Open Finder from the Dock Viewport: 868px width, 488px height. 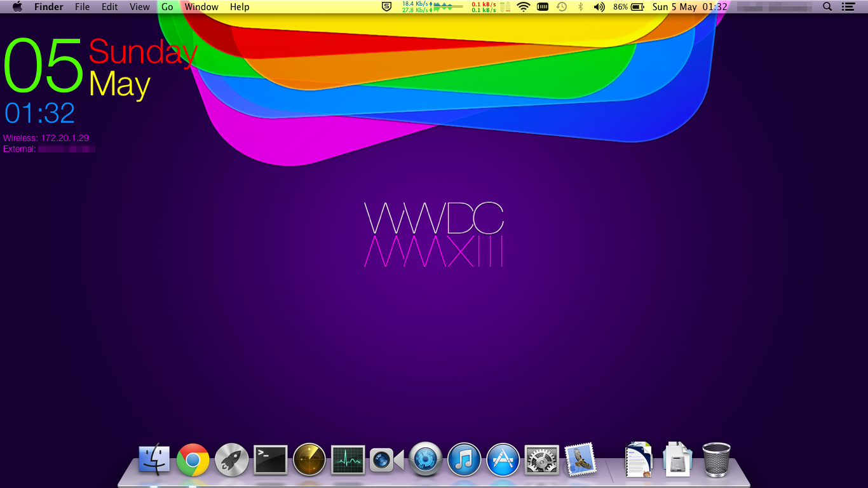(154, 459)
